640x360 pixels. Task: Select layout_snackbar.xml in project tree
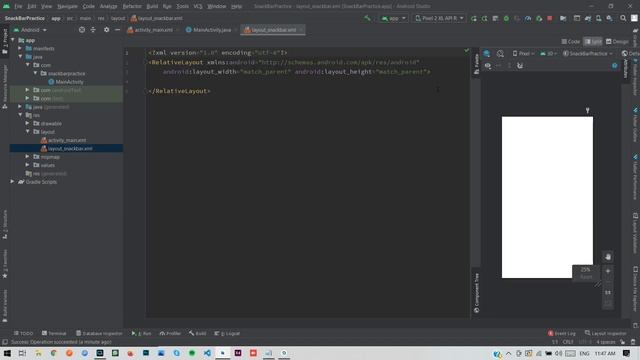tap(66, 149)
